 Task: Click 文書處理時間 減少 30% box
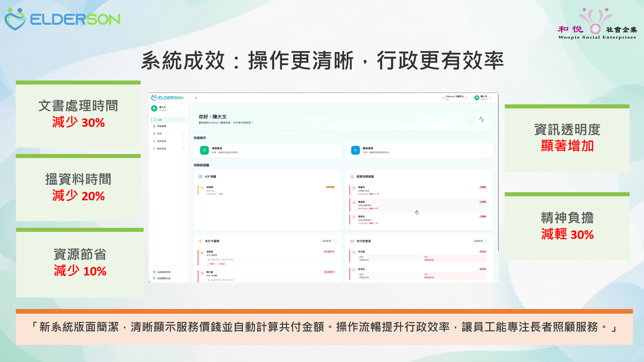(78, 114)
